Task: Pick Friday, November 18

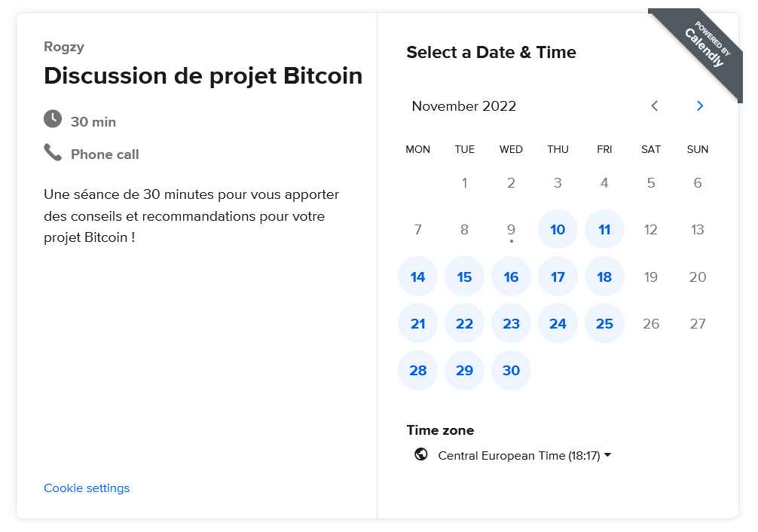Action: [604, 277]
